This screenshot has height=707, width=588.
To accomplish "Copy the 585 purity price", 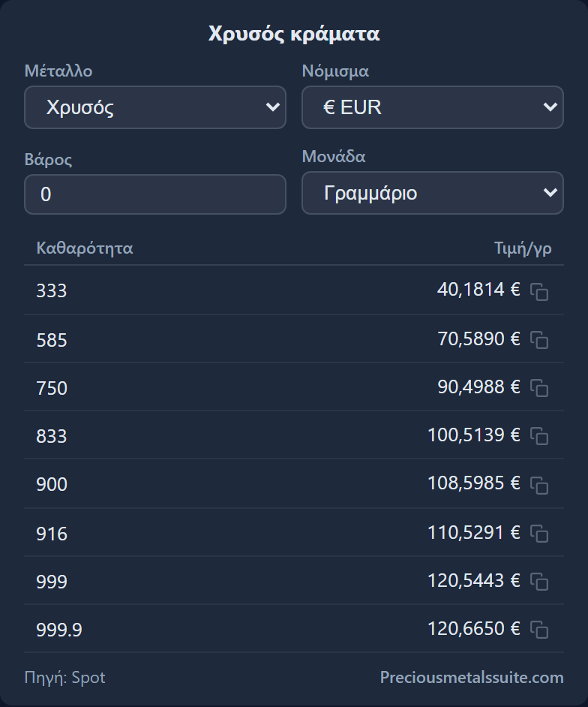I will point(539,340).
